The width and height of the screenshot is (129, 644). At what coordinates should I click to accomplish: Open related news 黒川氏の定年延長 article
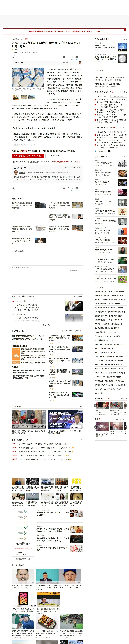[22, 206]
